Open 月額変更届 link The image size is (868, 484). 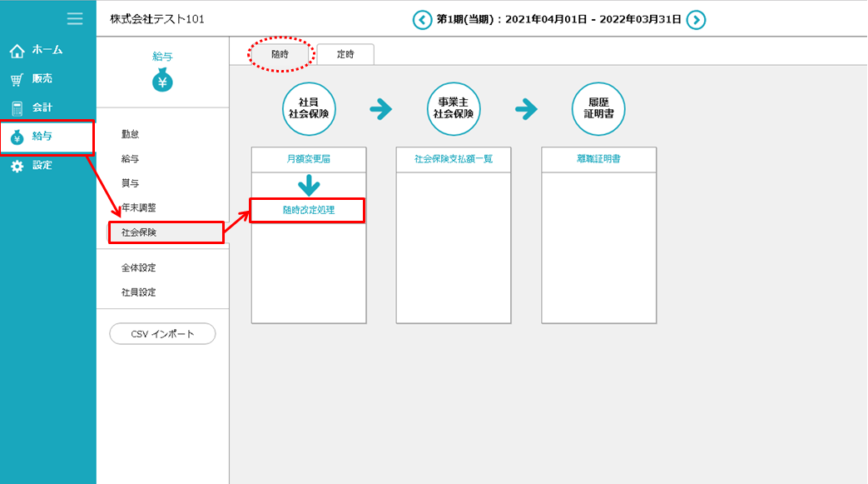coord(308,159)
